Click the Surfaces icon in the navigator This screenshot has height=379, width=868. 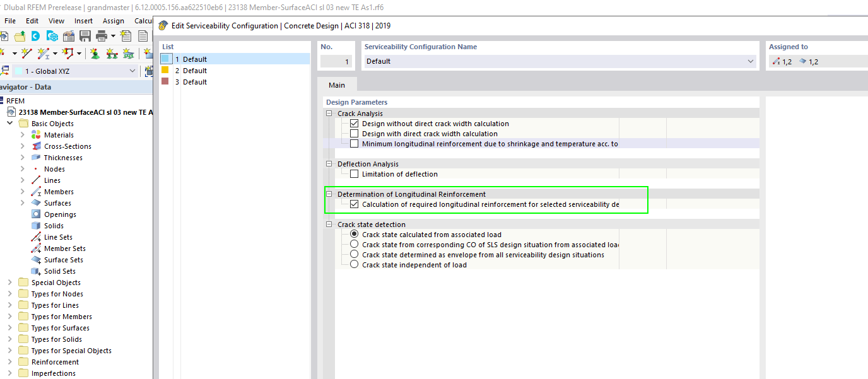tap(36, 203)
